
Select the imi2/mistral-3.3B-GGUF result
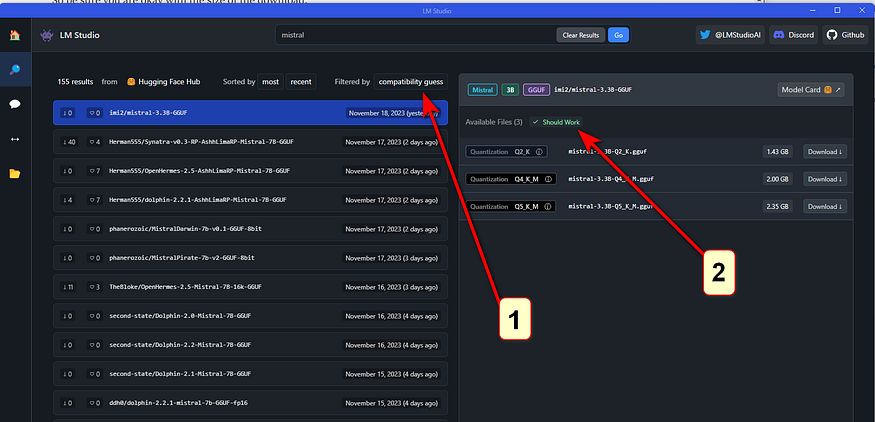point(250,113)
